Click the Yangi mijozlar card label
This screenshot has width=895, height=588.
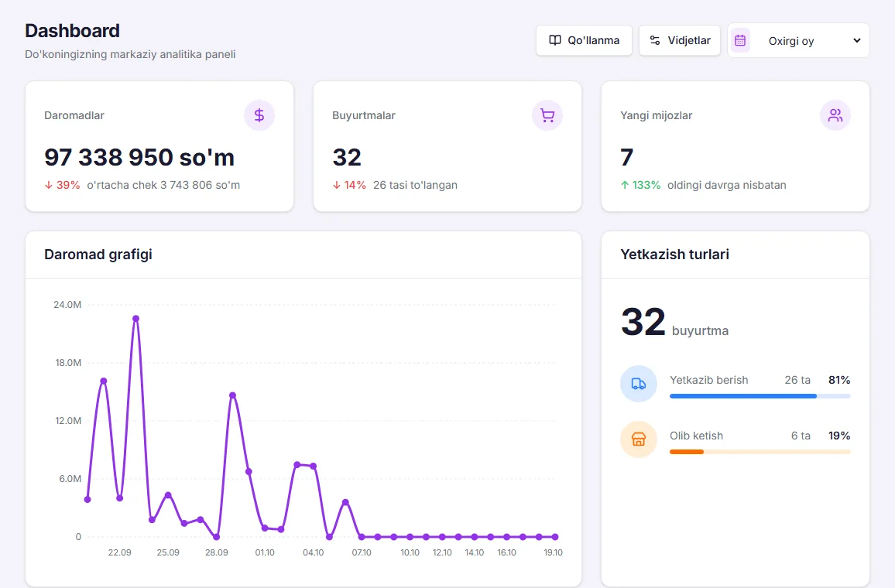tap(657, 115)
